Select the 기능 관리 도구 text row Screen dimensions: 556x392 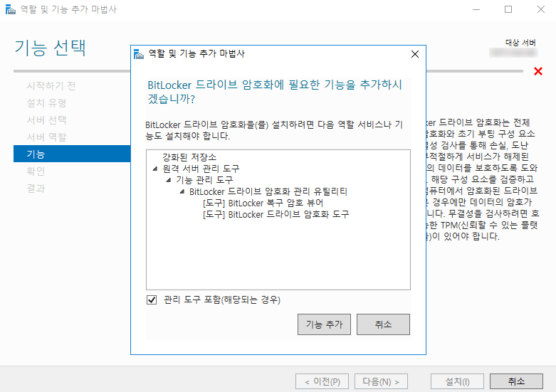pyautogui.click(x=204, y=180)
